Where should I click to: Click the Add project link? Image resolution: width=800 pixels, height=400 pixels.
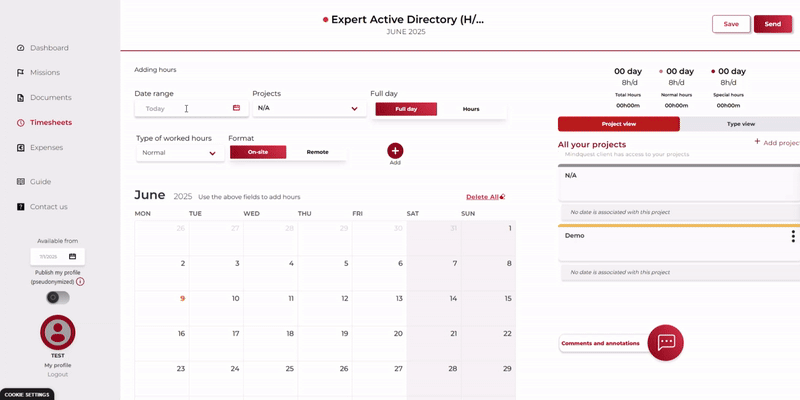tap(781, 143)
